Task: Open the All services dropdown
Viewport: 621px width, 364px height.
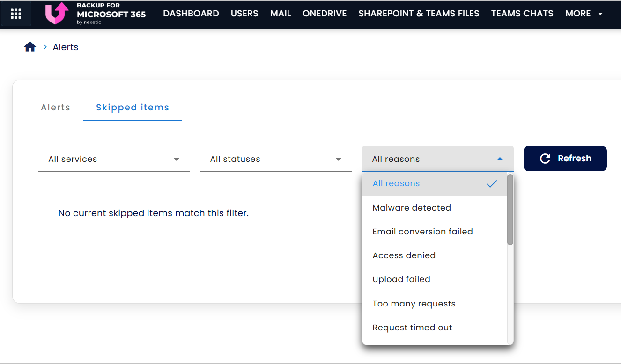Action: [114, 159]
